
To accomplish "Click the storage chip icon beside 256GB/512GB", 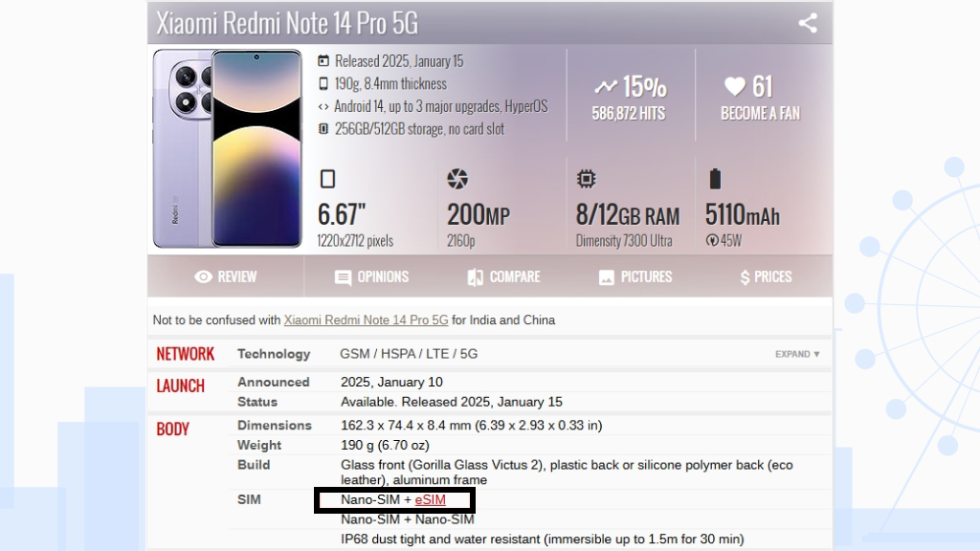I will point(323,129).
